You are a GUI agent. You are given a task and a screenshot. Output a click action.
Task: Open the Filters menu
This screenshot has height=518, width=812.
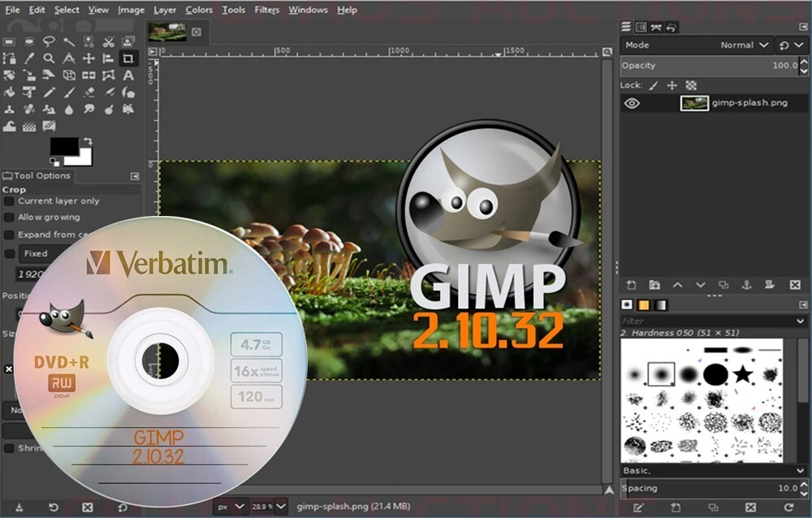[x=266, y=10]
